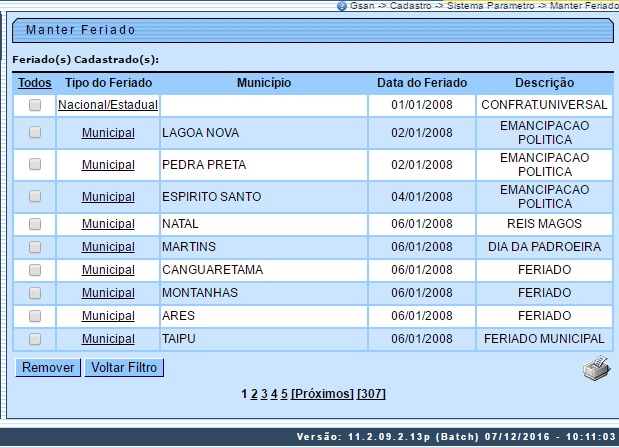Screen dimensions: 619x448
Task: Click the CONFRAT.UNIVERSAL description
Action: (x=544, y=105)
